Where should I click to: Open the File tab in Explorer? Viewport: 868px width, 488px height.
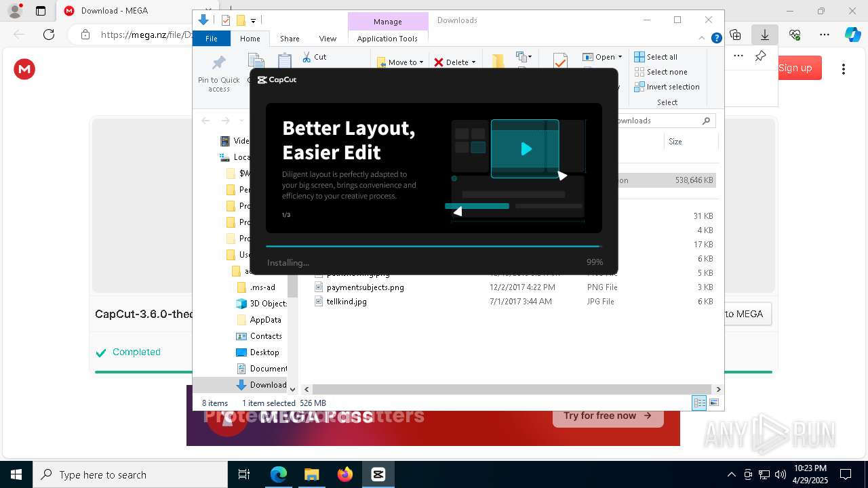click(212, 39)
